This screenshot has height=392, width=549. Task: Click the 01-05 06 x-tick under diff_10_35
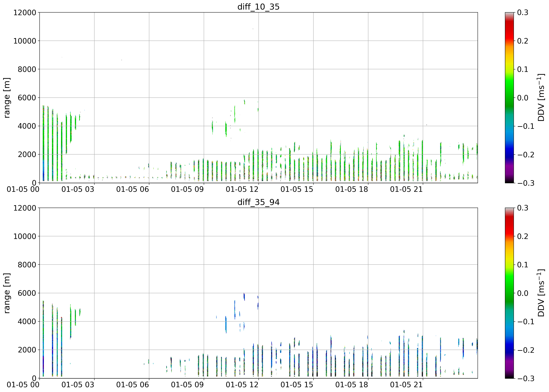click(132, 189)
